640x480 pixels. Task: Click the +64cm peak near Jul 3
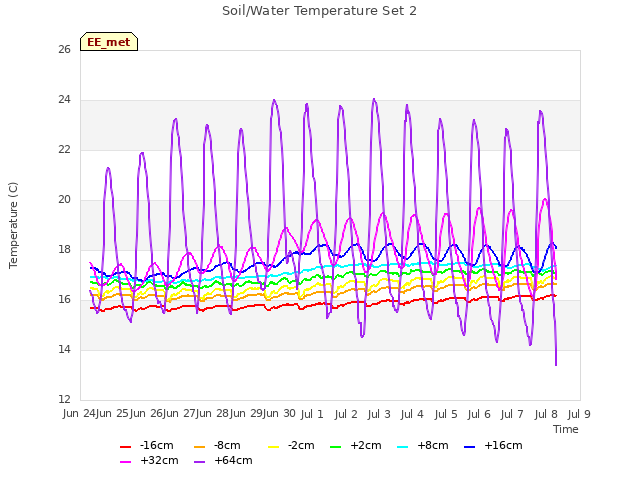click(x=374, y=99)
